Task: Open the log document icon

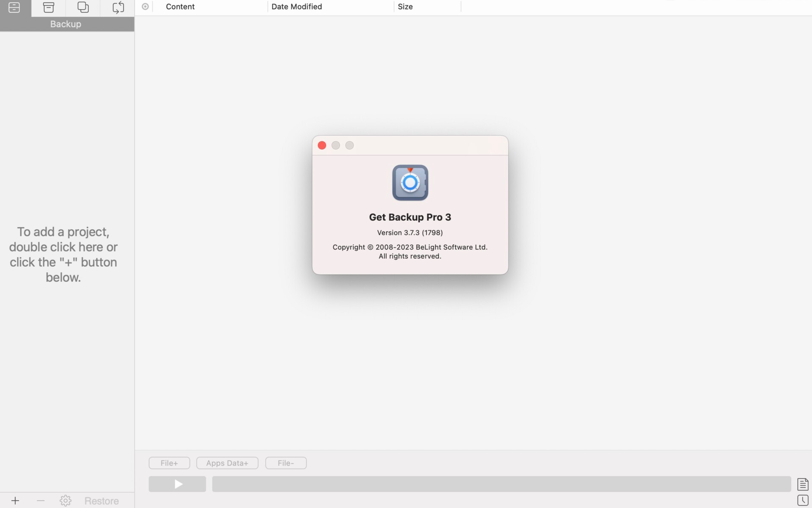Action: [x=803, y=484]
